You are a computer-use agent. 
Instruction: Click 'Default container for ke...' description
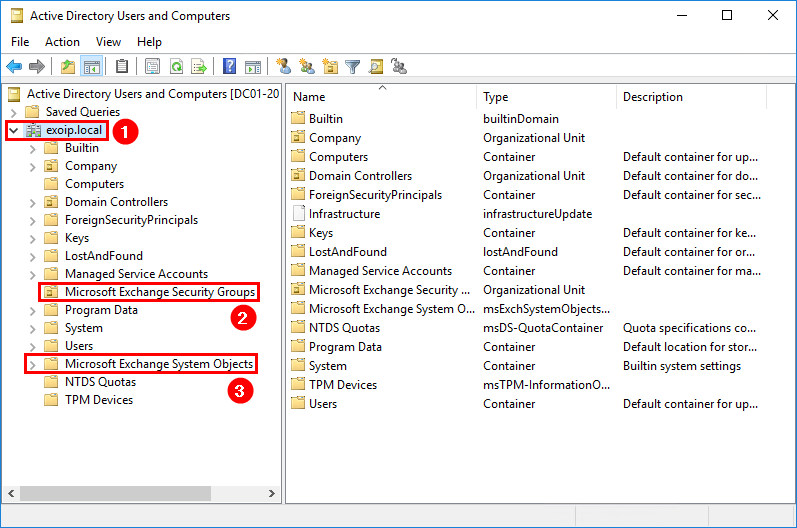[689, 233]
